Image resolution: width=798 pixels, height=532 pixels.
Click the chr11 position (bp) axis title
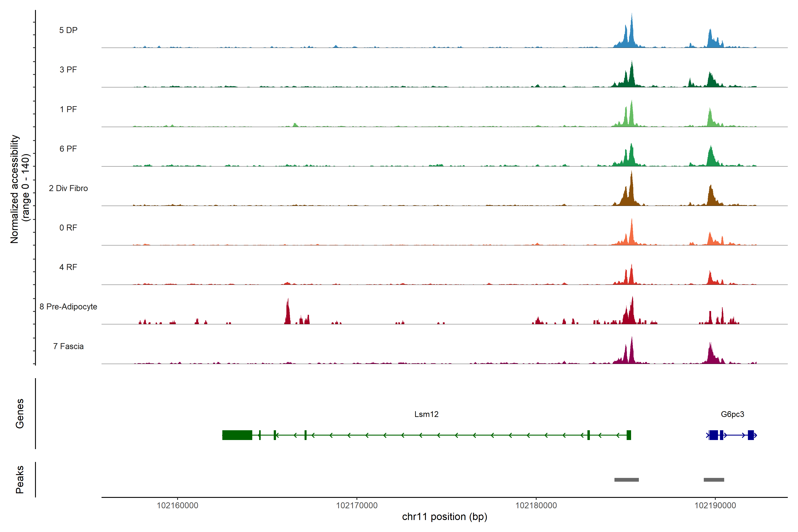(444, 517)
